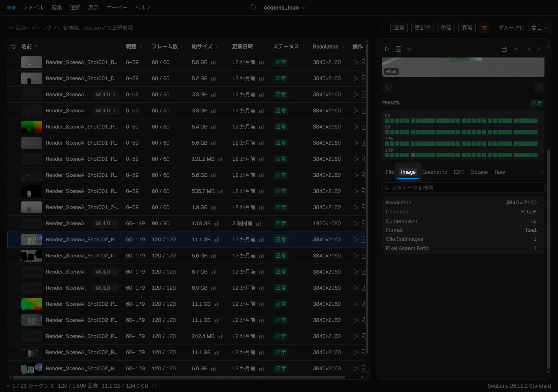This screenshot has width=558, height=392.
Task: Open the 表示 menu
Action: pos(93,8)
